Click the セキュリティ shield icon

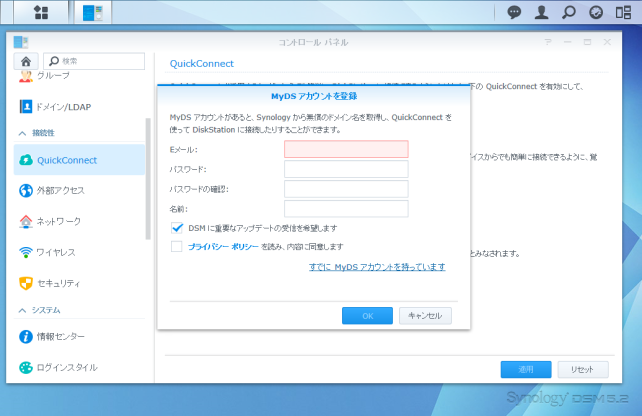point(26,283)
